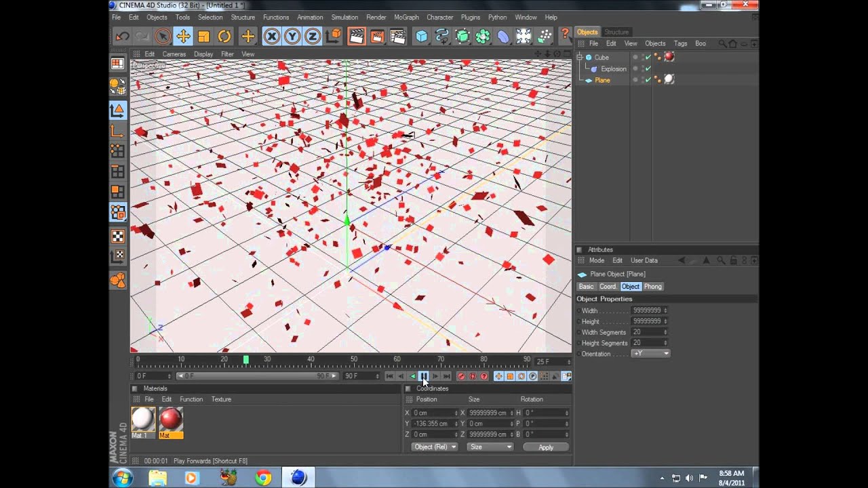868x488 pixels.
Task: Open the Render menu
Action: click(x=376, y=17)
